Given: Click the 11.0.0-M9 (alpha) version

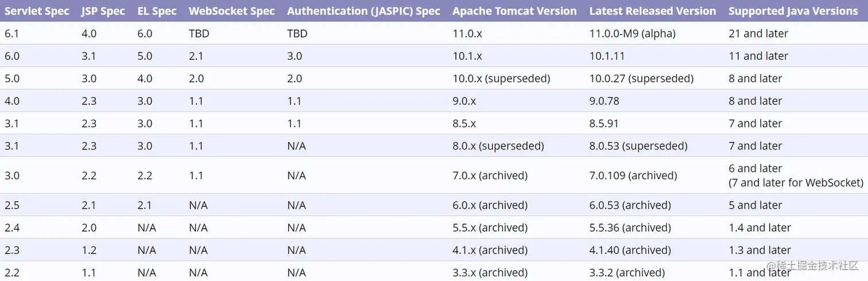Looking at the screenshot, I should point(633,33).
